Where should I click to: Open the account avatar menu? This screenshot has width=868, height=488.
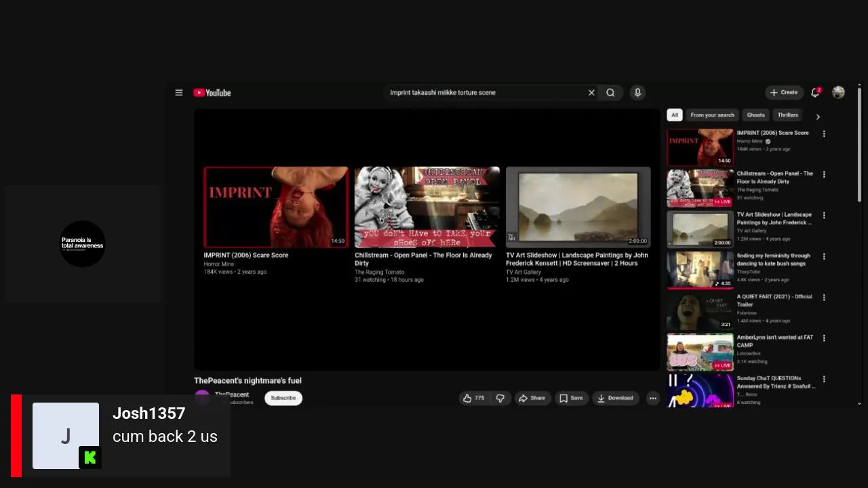(x=839, y=93)
